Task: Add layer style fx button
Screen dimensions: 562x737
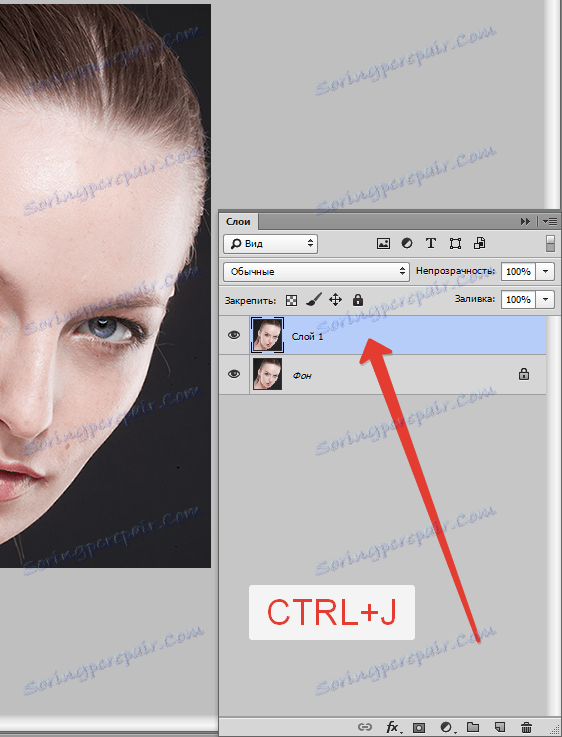Action: pos(393,727)
